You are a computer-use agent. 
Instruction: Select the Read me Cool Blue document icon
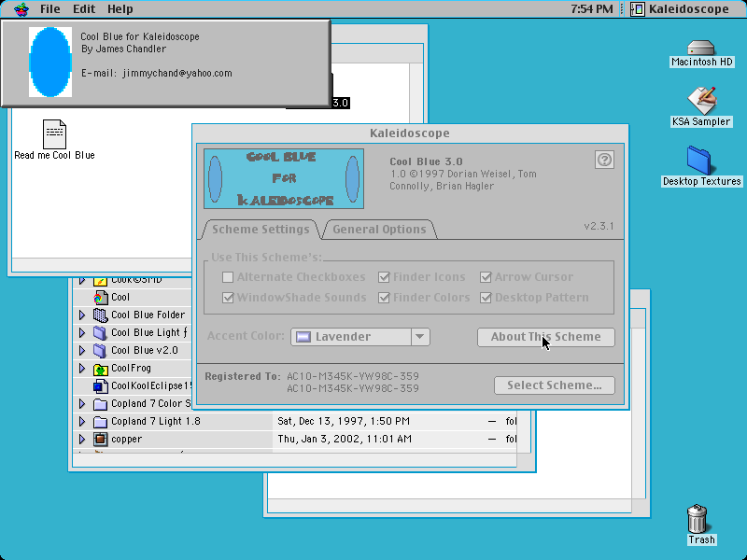[x=54, y=133]
